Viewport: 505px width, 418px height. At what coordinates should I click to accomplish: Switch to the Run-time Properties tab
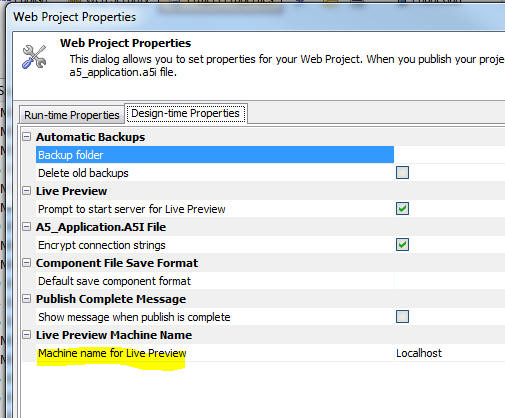[x=72, y=115]
